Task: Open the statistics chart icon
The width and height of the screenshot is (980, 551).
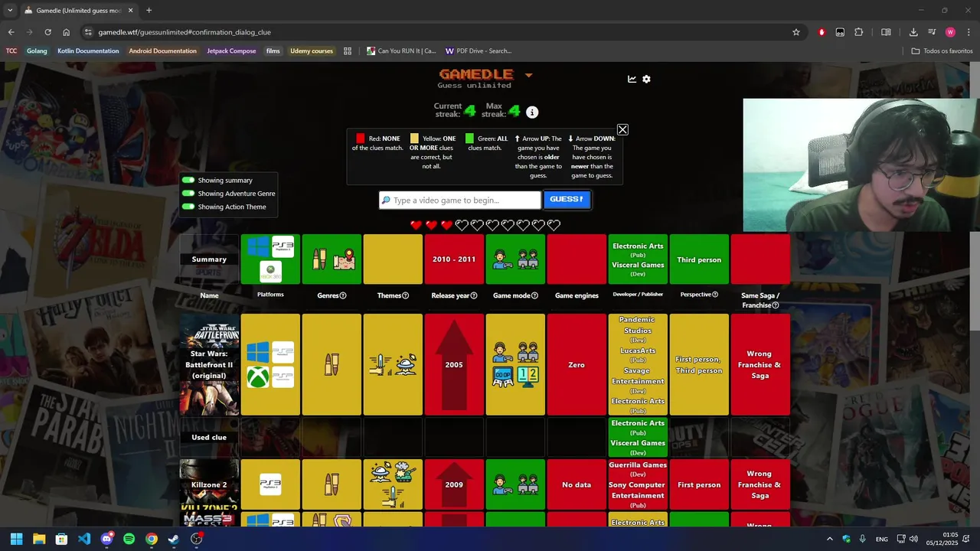Action: (632, 79)
